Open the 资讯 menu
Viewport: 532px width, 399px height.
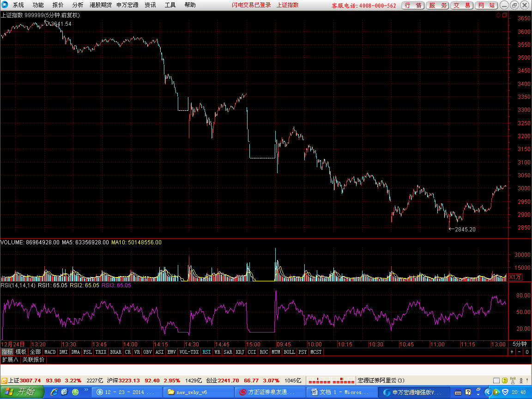[150, 5]
